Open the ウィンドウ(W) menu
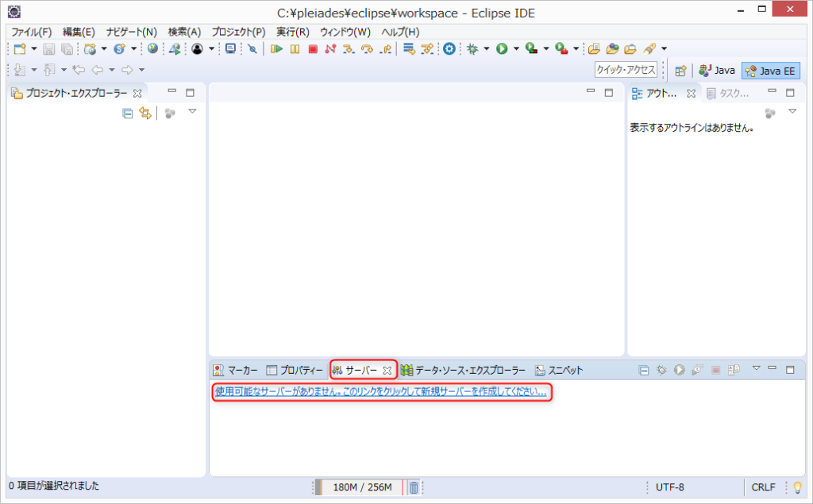Image resolution: width=813 pixels, height=504 pixels. 345,33
